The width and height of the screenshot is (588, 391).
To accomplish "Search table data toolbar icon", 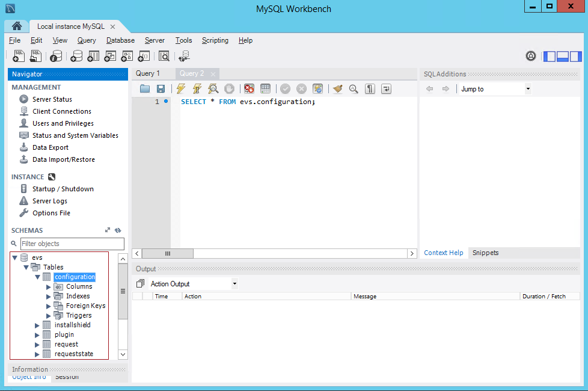I will tap(164, 56).
